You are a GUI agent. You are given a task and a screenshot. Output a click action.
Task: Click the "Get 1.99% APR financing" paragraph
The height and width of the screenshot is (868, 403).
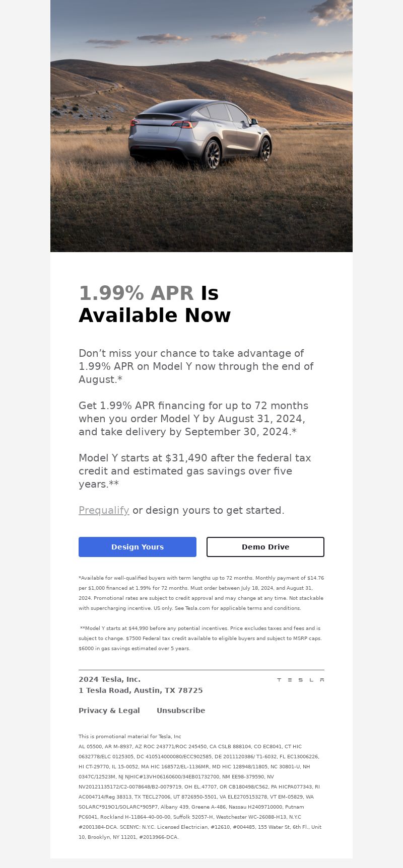coord(193,419)
